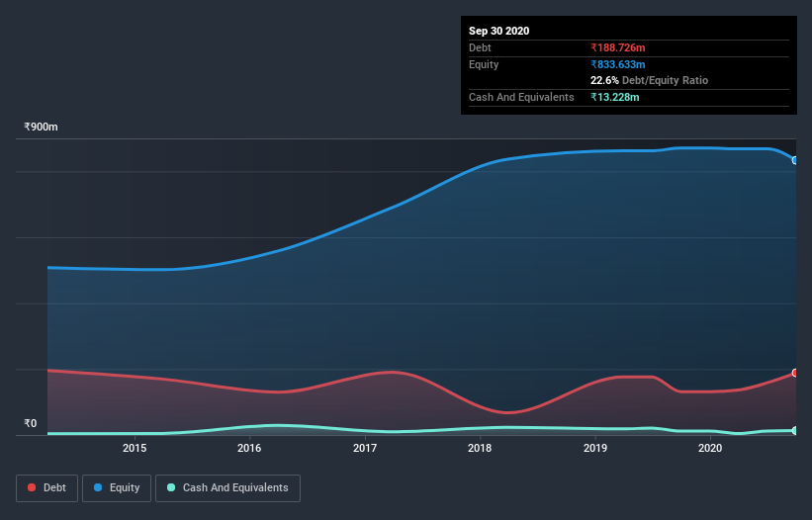812x520 pixels.
Task: Click the 2019 x-axis label
Action: tap(595, 448)
